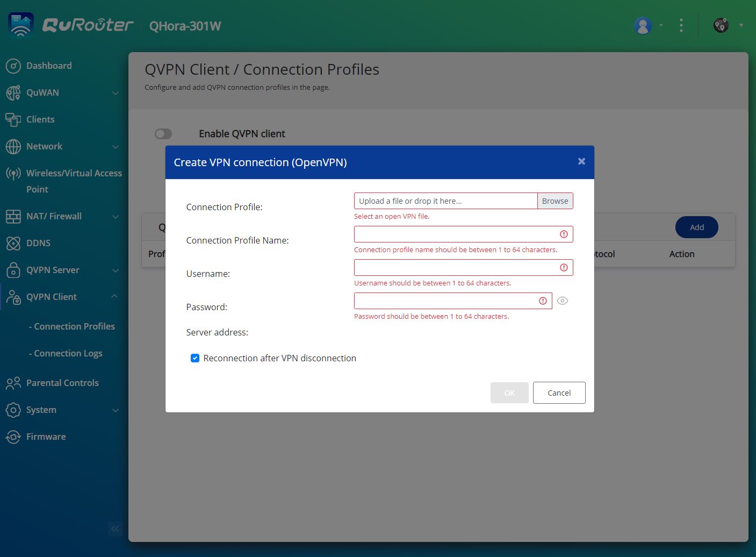Click the Clients devices icon

click(x=13, y=120)
